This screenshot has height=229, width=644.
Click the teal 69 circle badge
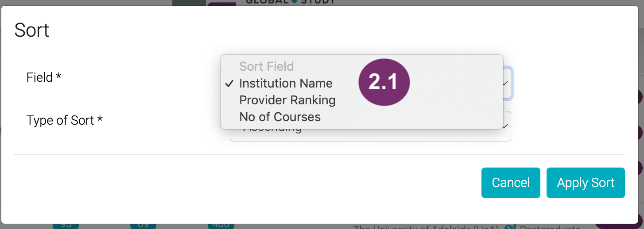(x=143, y=225)
